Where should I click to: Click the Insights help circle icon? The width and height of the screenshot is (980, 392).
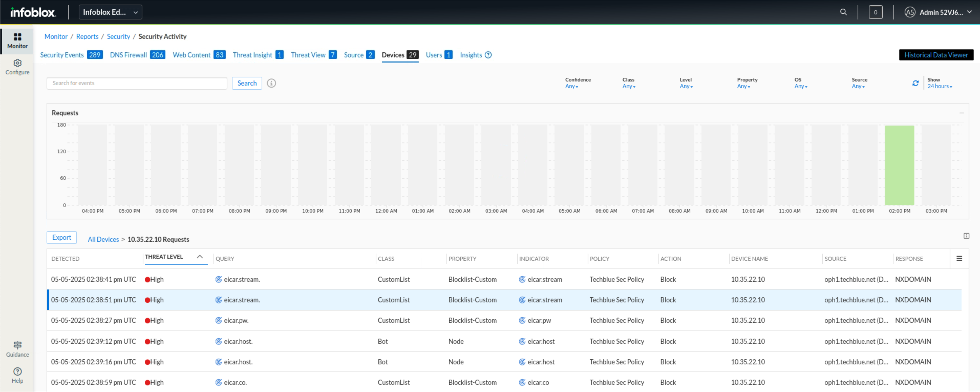[x=488, y=55]
